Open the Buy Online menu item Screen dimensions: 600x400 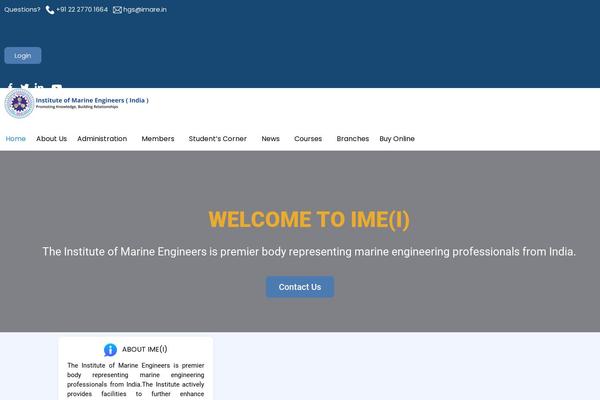(397, 139)
